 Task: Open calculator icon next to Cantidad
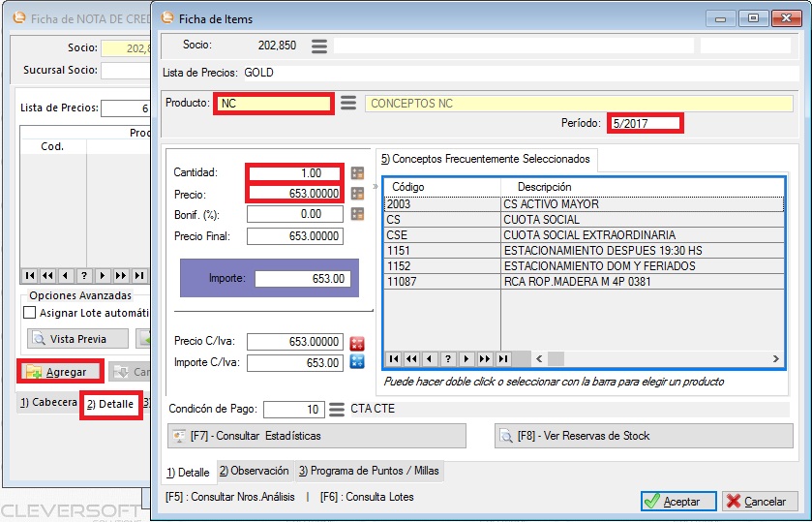[357, 172]
